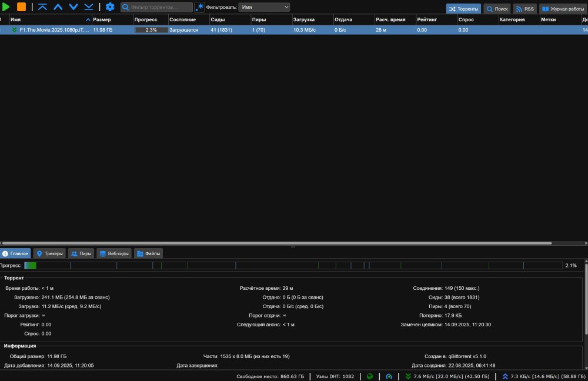This screenshot has height=381, width=588.
Task: Sort by the Размер column header
Action: (x=112, y=19)
